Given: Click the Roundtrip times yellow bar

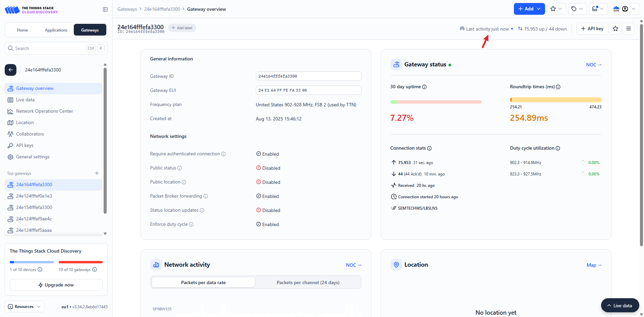Looking at the screenshot, I should pyautogui.click(x=556, y=100).
